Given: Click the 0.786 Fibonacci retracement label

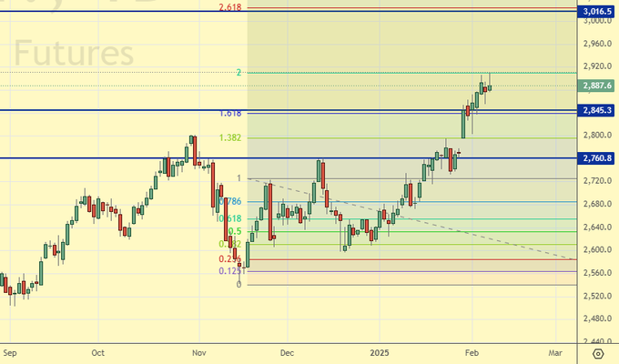Looking at the screenshot, I should [231, 201].
